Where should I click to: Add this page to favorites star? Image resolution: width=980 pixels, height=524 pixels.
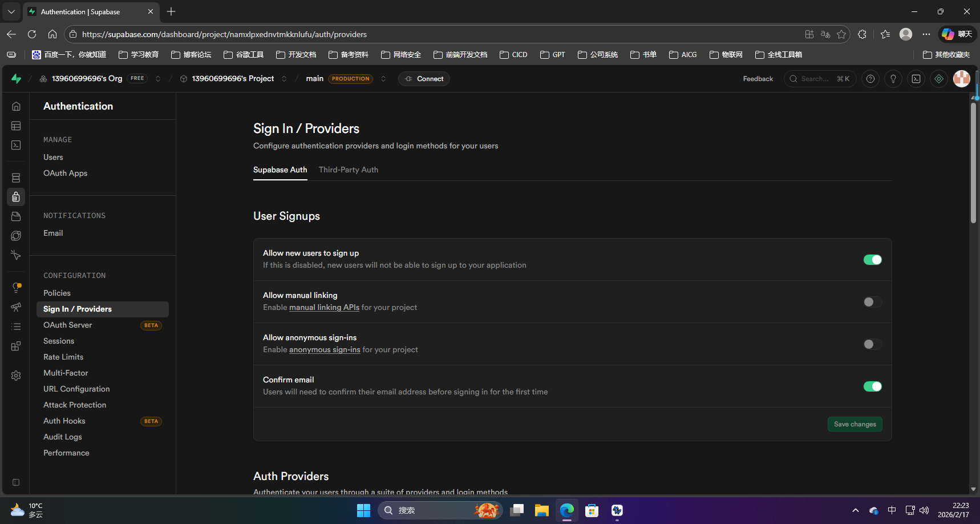click(841, 34)
